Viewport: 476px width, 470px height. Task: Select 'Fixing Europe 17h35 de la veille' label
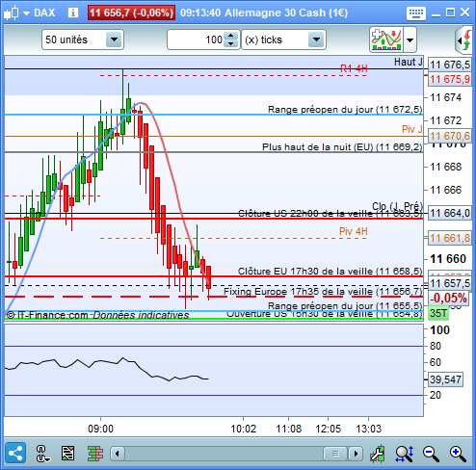pos(323,292)
